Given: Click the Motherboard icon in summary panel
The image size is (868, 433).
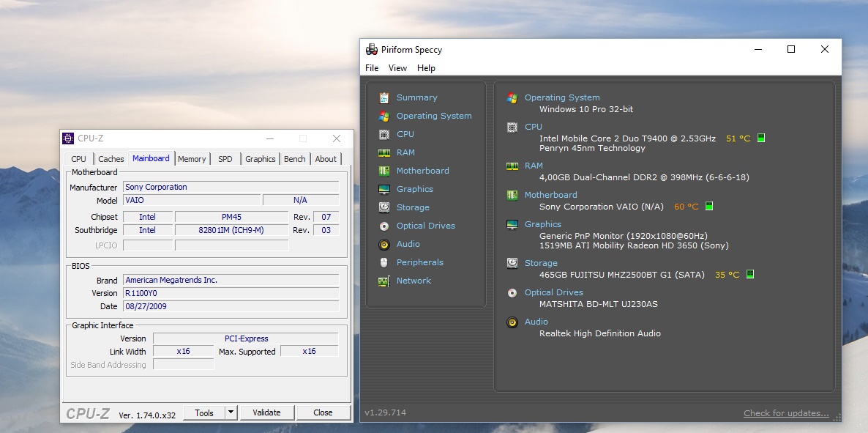Looking at the screenshot, I should [512, 195].
